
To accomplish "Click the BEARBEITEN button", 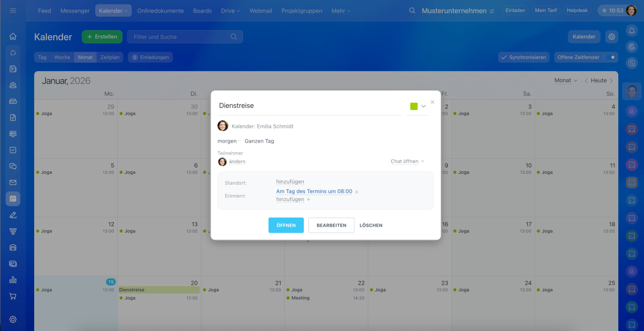I will coord(332,225).
